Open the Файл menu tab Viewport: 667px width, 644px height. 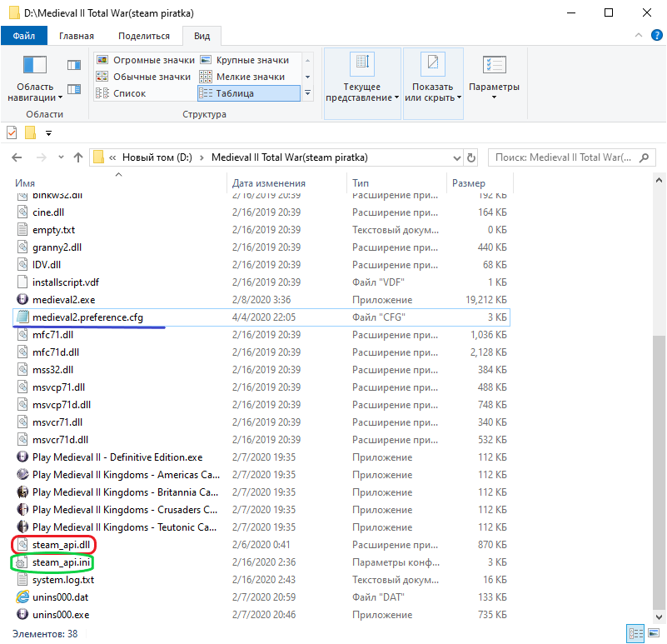coord(24,36)
